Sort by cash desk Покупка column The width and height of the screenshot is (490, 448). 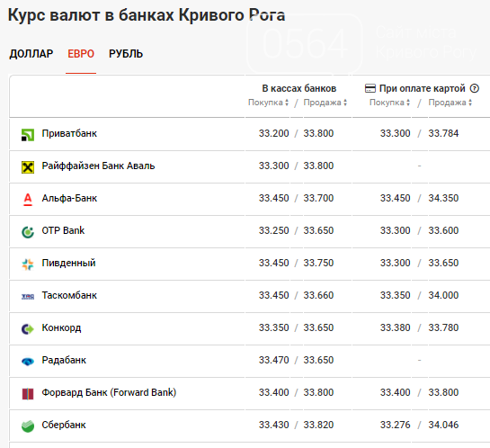click(268, 103)
